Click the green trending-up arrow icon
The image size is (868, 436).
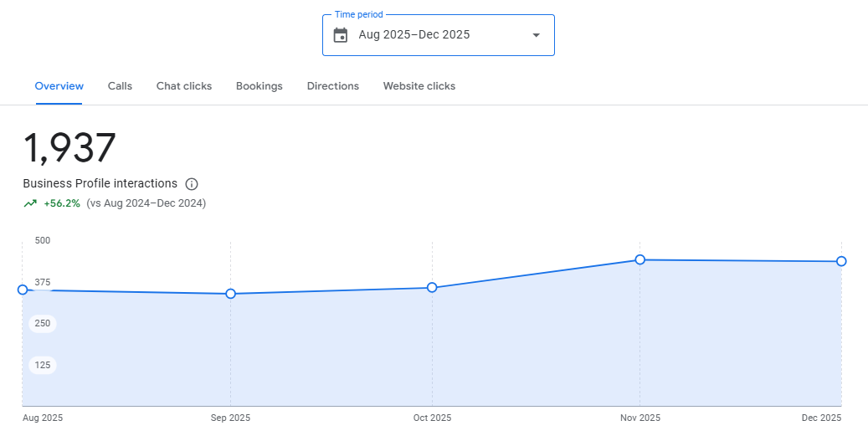[x=30, y=203]
